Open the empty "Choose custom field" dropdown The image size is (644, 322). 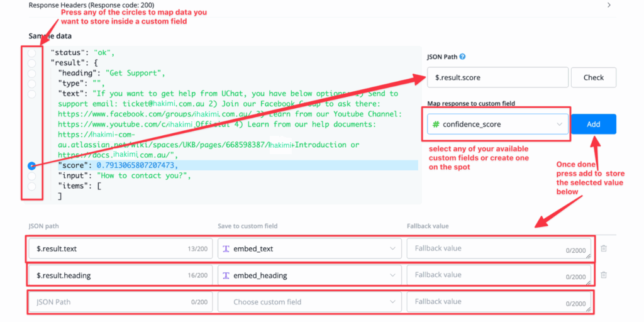pyautogui.click(x=309, y=302)
